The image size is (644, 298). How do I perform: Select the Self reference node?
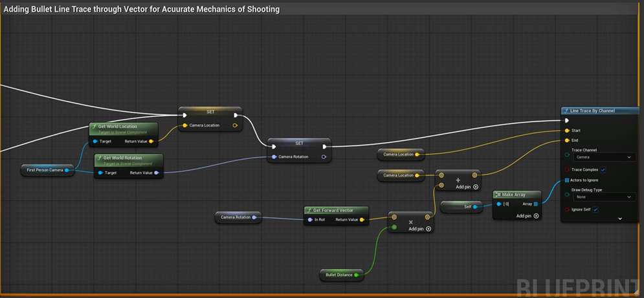461,207
